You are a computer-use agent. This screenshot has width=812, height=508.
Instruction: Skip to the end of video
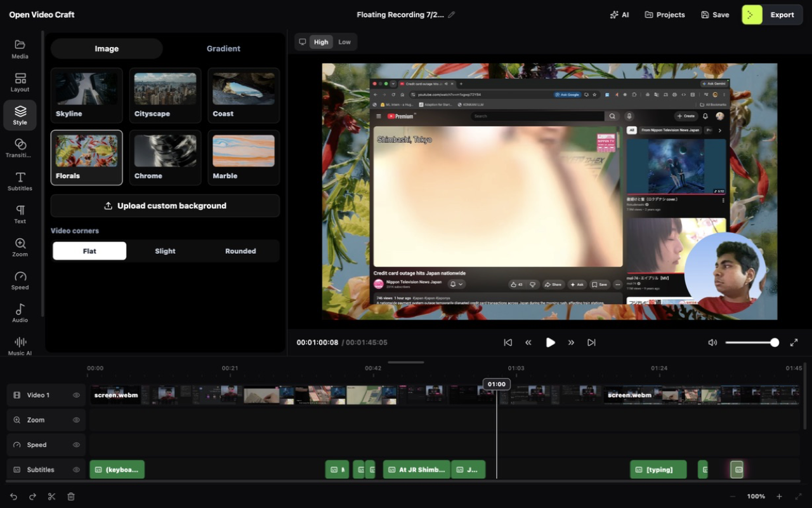(x=591, y=342)
